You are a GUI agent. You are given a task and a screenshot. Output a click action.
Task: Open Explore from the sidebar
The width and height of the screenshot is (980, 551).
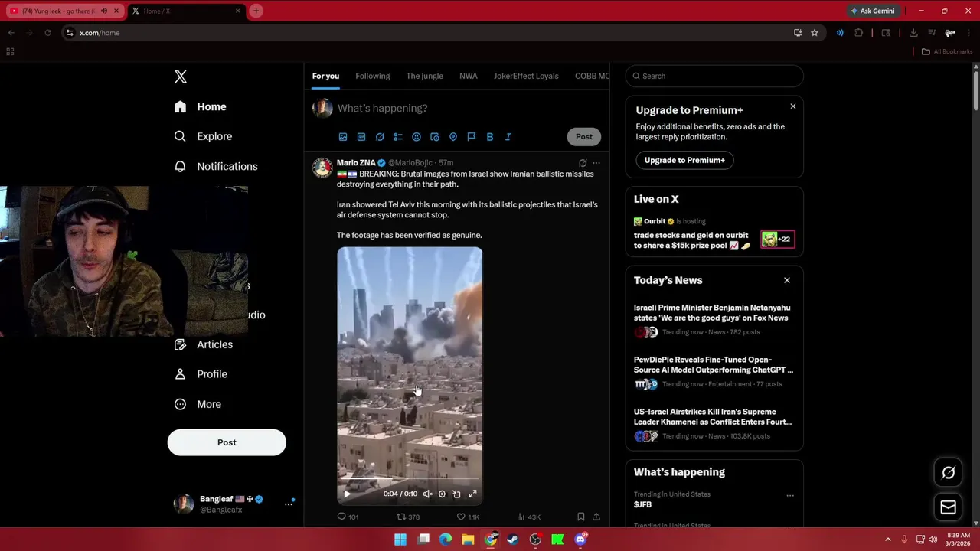click(203, 136)
